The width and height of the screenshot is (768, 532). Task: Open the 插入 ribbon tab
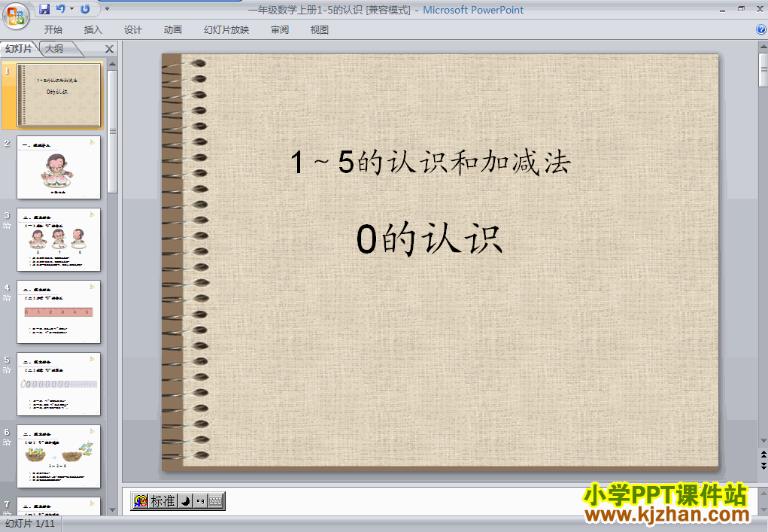(x=93, y=30)
